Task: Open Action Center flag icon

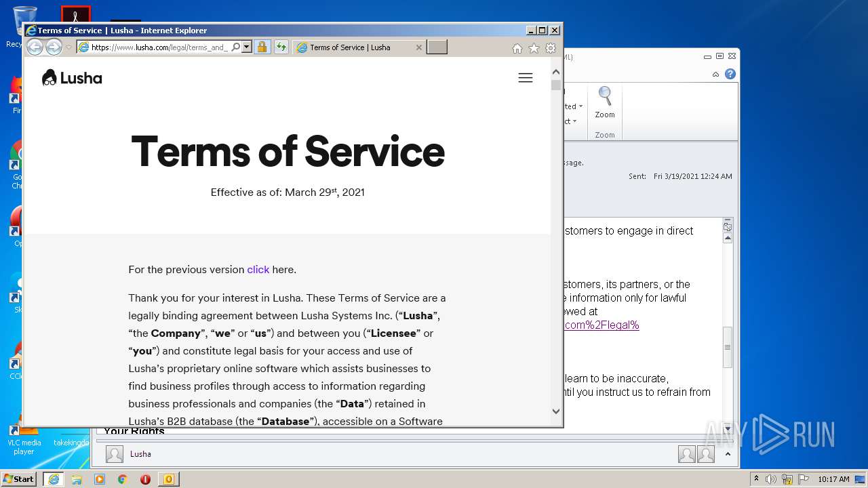Action: click(x=804, y=479)
